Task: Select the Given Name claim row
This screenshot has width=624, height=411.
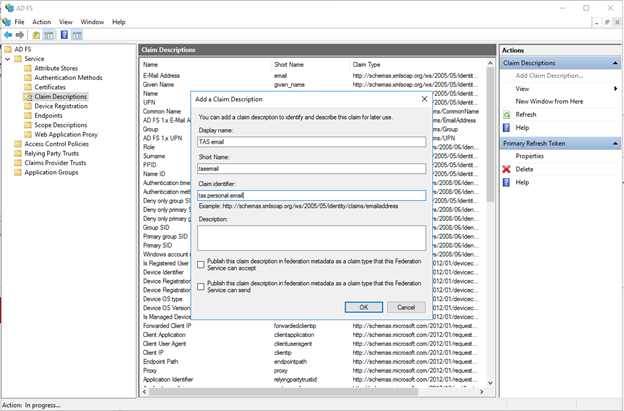Action: pos(310,84)
